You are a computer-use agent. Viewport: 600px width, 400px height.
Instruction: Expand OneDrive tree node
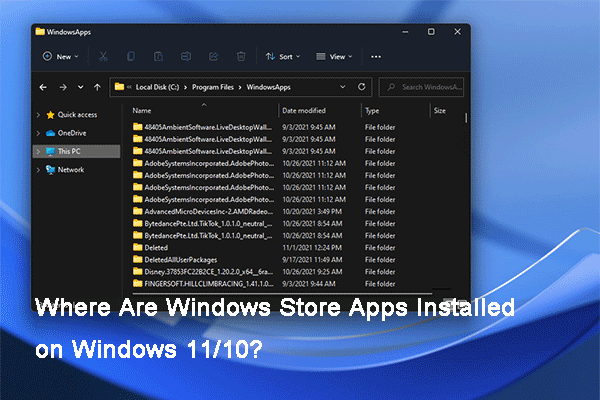click(x=38, y=133)
